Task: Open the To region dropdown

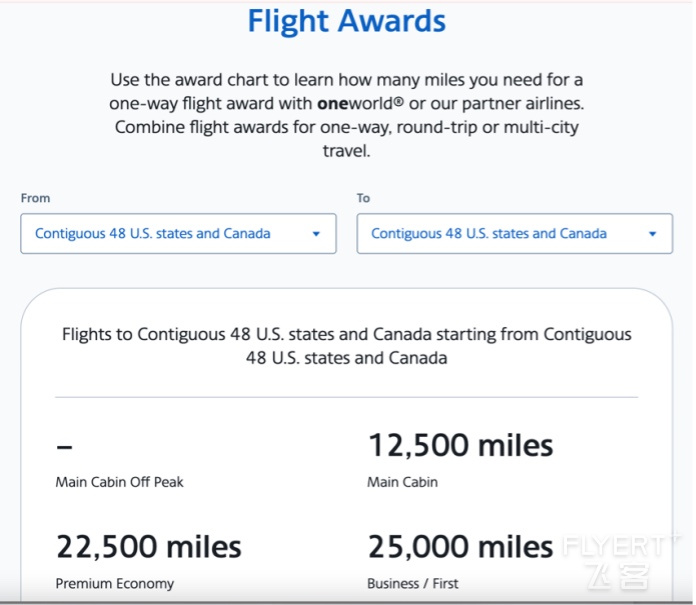Action: [514, 233]
